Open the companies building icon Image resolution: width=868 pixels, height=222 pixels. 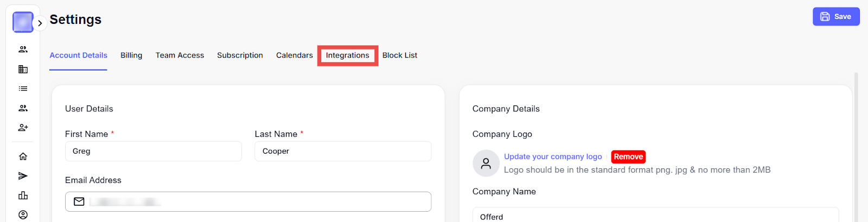click(23, 69)
